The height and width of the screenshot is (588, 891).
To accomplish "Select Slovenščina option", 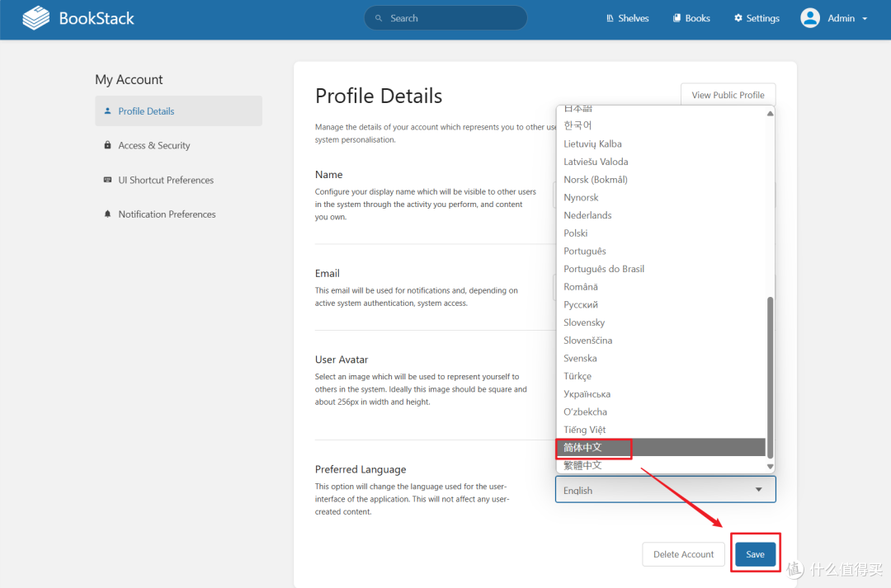I will coord(661,341).
